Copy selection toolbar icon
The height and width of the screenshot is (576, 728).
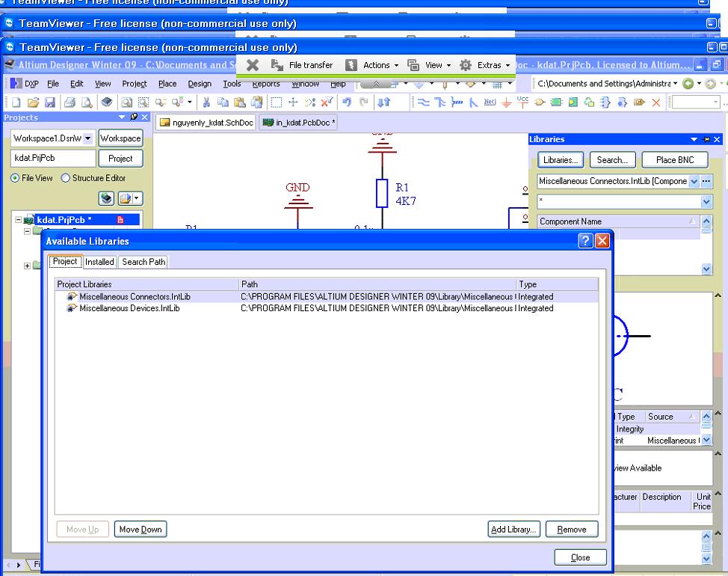223,102
